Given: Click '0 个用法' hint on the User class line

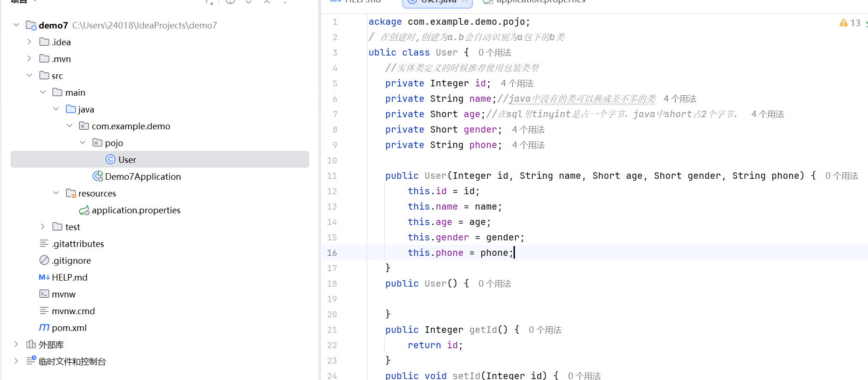Looking at the screenshot, I should click(x=494, y=53).
